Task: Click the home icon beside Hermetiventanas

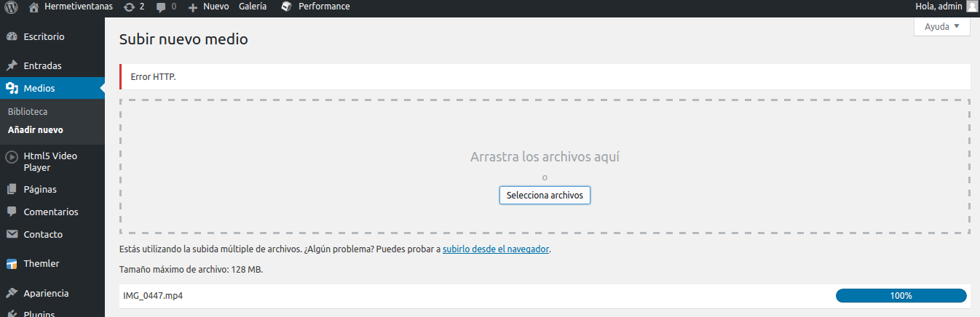Action: pos(33,7)
